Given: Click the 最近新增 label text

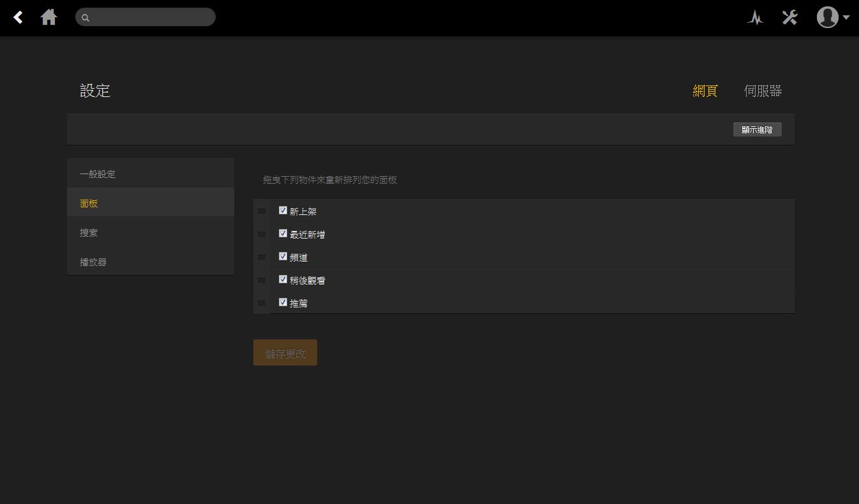Looking at the screenshot, I should click(308, 234).
